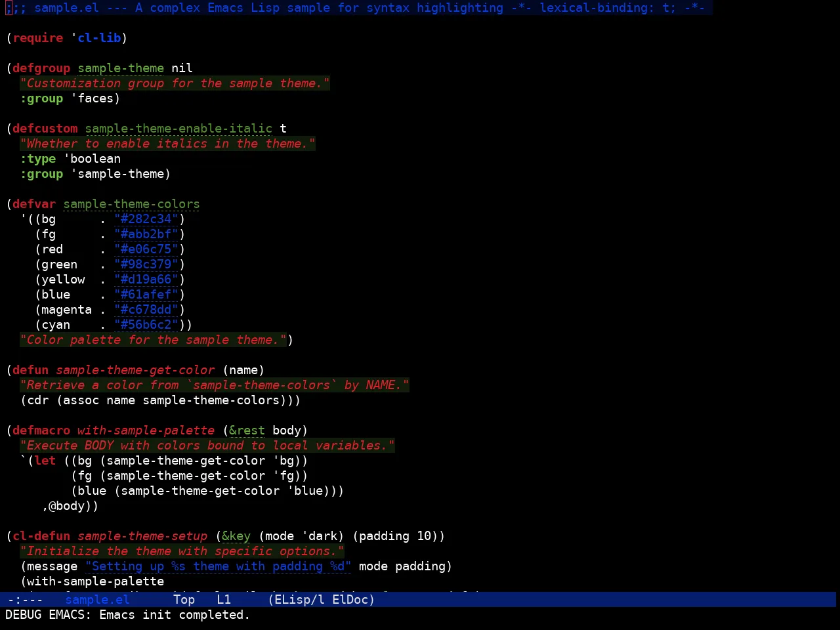This screenshot has height=630, width=840.
Task: Click the (padding 10) default argument
Action: [x=395, y=535]
